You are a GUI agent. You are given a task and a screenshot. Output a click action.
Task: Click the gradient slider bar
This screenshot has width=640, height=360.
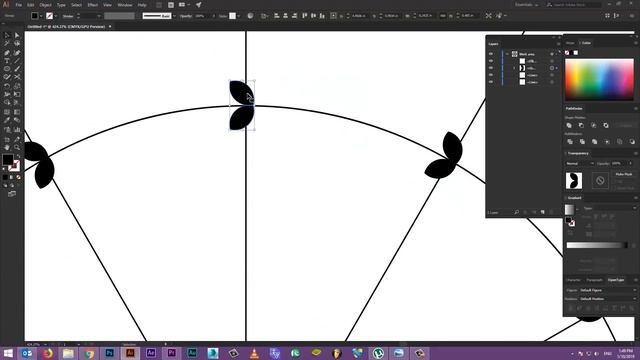pos(597,245)
